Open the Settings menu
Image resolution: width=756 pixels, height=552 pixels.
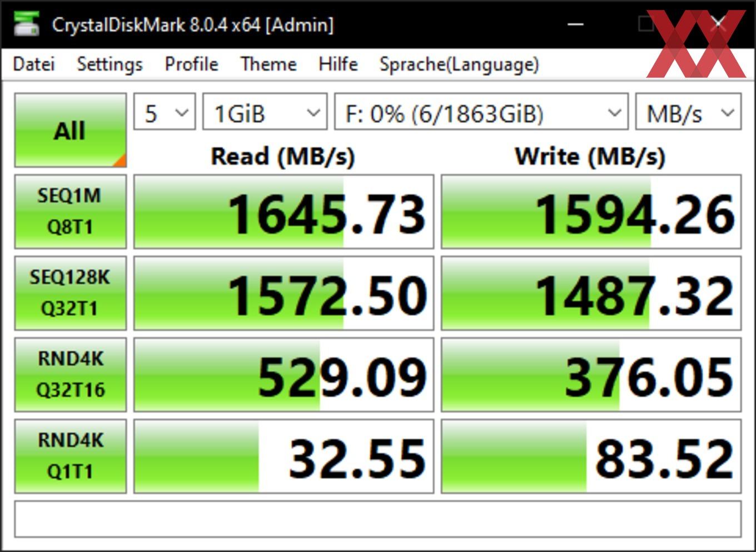coord(110,64)
